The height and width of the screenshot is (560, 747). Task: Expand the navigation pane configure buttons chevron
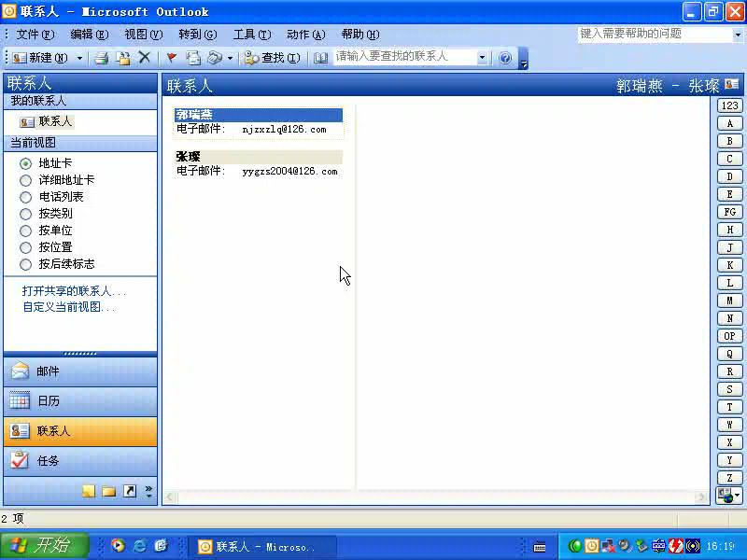coord(149,491)
